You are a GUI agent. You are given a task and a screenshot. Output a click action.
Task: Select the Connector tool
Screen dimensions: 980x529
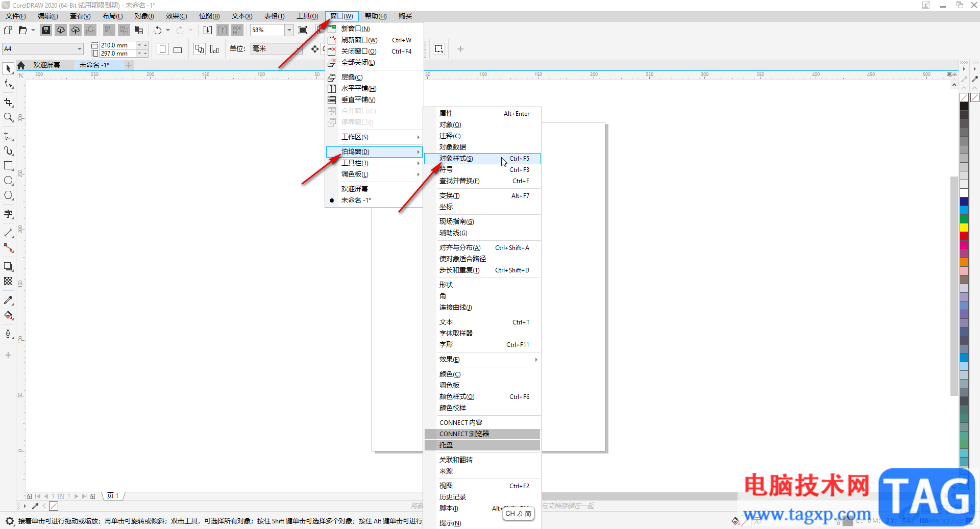pyautogui.click(x=8, y=248)
